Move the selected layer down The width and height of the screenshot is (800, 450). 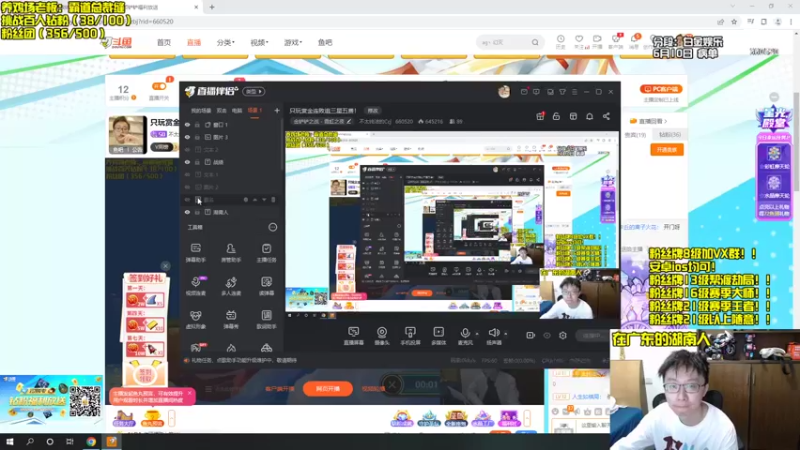264,200
